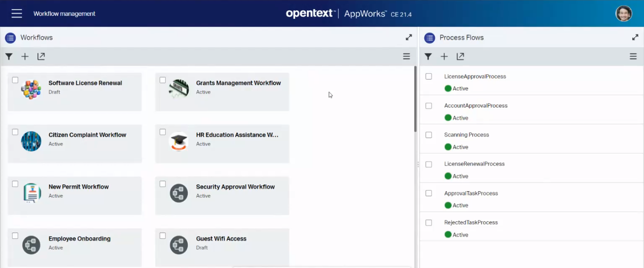This screenshot has height=268, width=644.
Task: Check the Software License Renewal checkbox
Action: pos(15,80)
